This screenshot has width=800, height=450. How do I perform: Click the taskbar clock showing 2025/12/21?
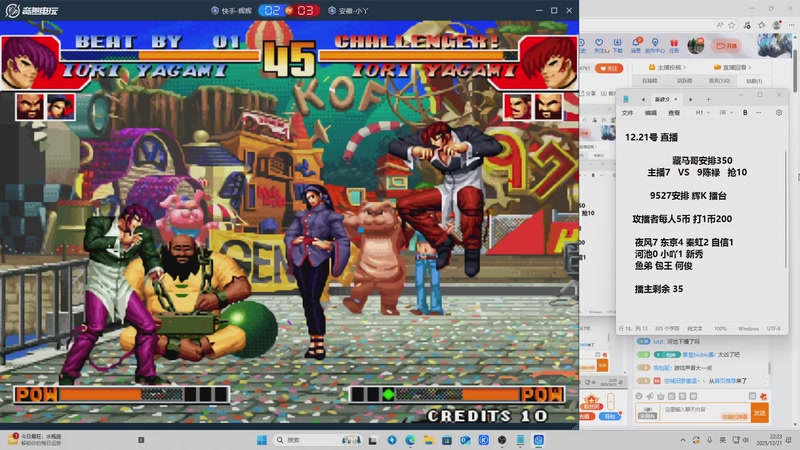click(769, 440)
